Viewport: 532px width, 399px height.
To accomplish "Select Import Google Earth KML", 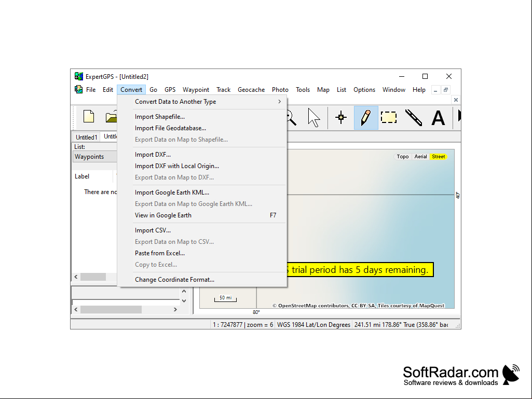I will (202, 192).
